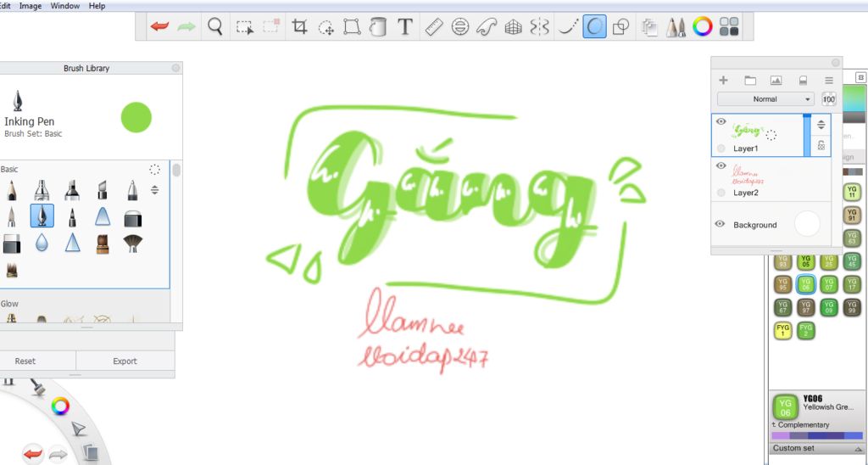Open the Help menu
This screenshot has height=465, width=868.
(97, 6)
